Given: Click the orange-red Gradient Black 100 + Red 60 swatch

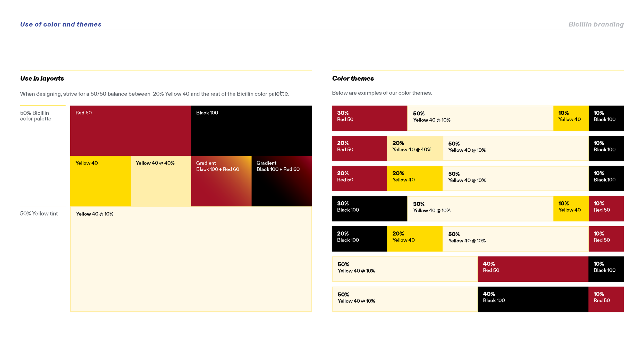Looking at the screenshot, I should click(221, 181).
